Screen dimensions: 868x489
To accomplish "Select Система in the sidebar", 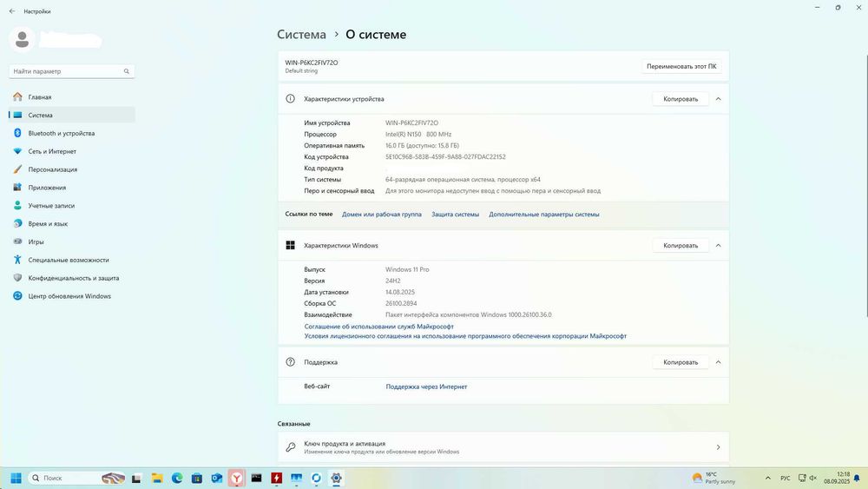I will pos(72,116).
